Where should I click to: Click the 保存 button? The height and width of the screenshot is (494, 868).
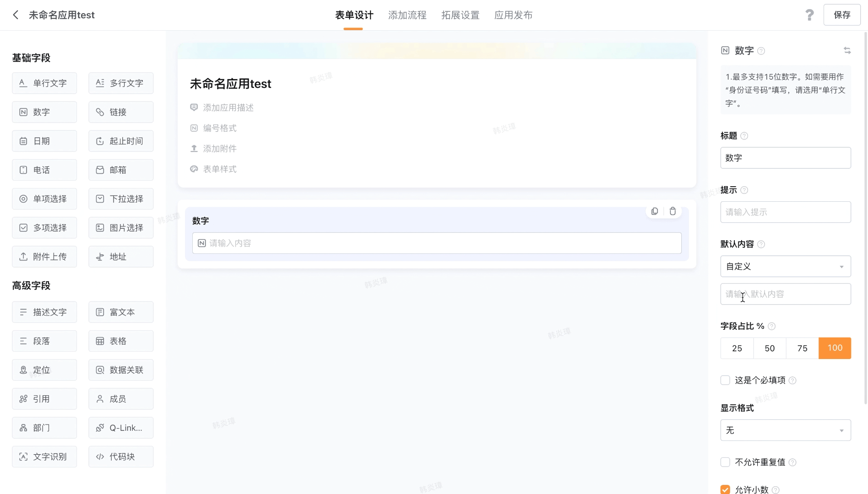click(842, 15)
